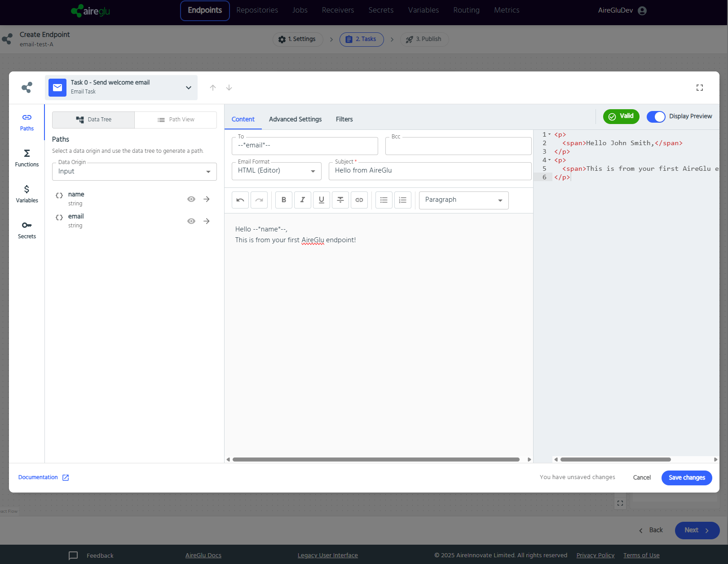Open the Endpoints nav item

pos(205,10)
